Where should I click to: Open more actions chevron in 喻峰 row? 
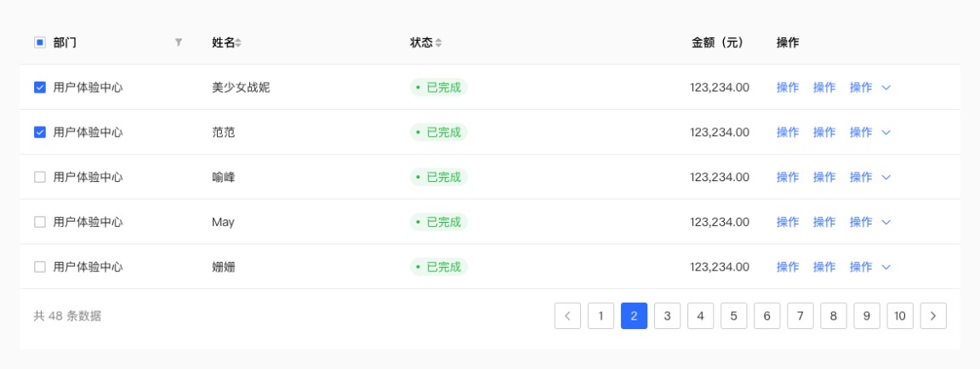coord(886,177)
